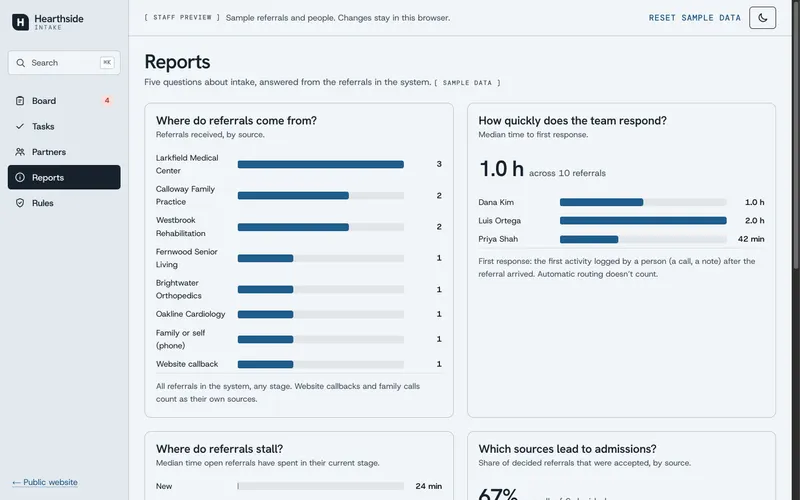The width and height of the screenshot is (800, 500).
Task: Click "Where do referrals stall?" heading
Action: point(219,449)
